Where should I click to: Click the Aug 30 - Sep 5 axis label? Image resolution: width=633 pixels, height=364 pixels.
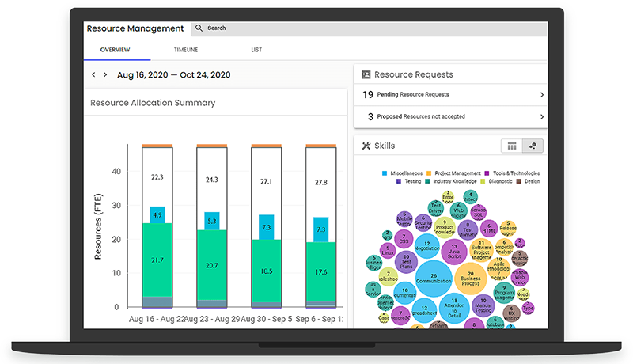(267, 319)
